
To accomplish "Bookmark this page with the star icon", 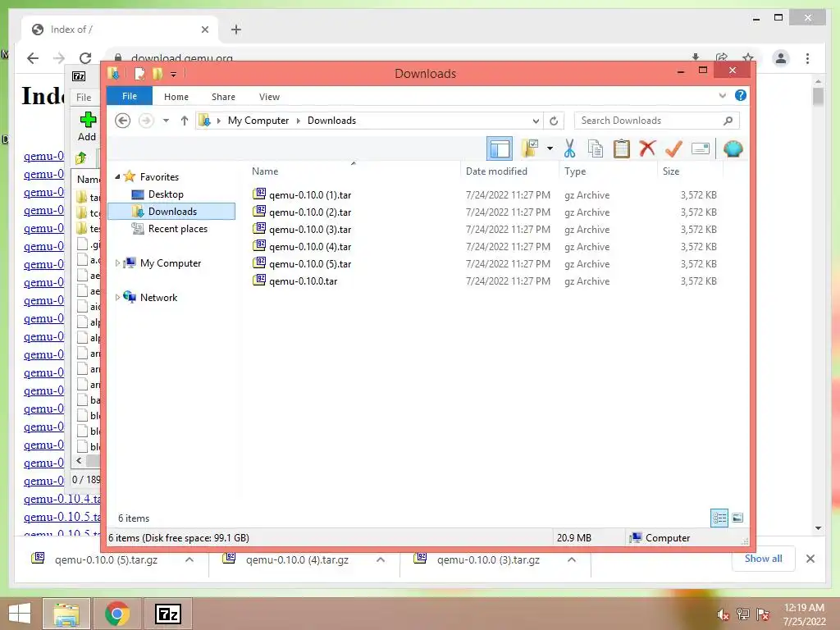I will [748, 57].
